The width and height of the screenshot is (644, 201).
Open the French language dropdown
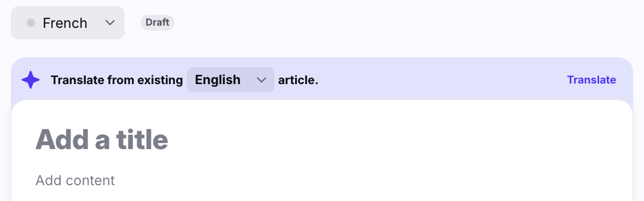coord(68,22)
